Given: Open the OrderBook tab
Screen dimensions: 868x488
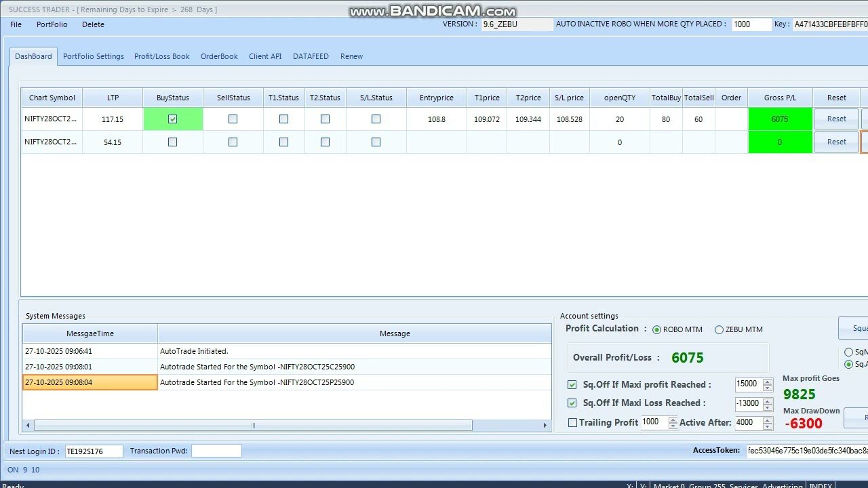Looking at the screenshot, I should pyautogui.click(x=219, y=56).
